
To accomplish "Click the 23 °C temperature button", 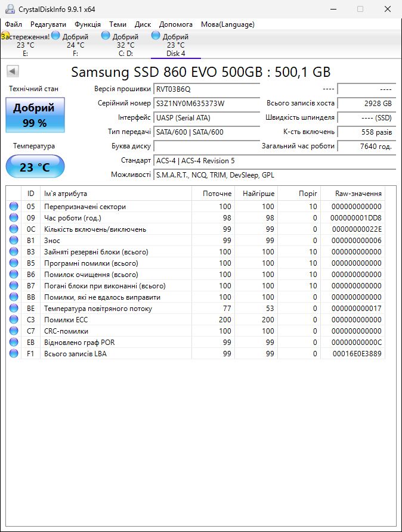I will pos(35,167).
